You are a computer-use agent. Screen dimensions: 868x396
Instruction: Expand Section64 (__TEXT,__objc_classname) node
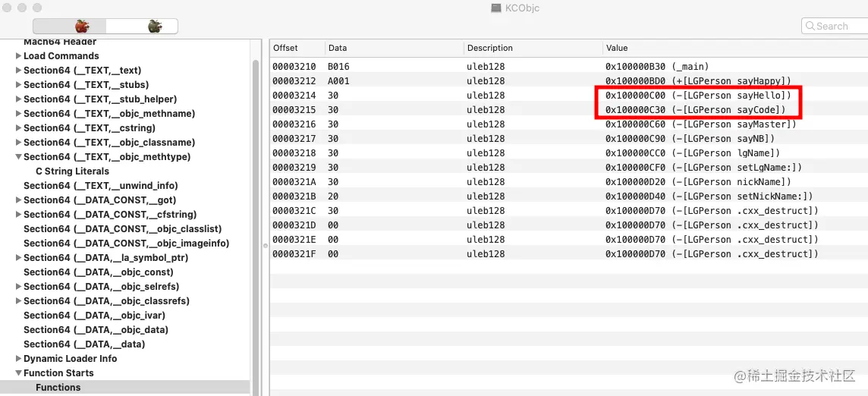(18, 143)
